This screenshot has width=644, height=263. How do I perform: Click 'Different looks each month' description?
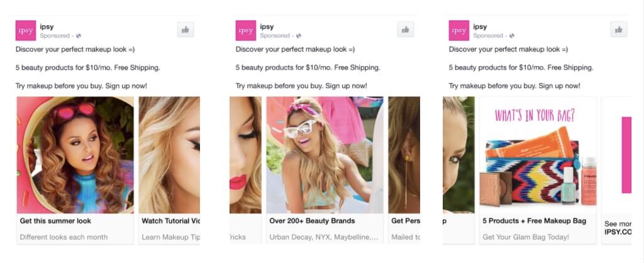pyautogui.click(x=64, y=237)
